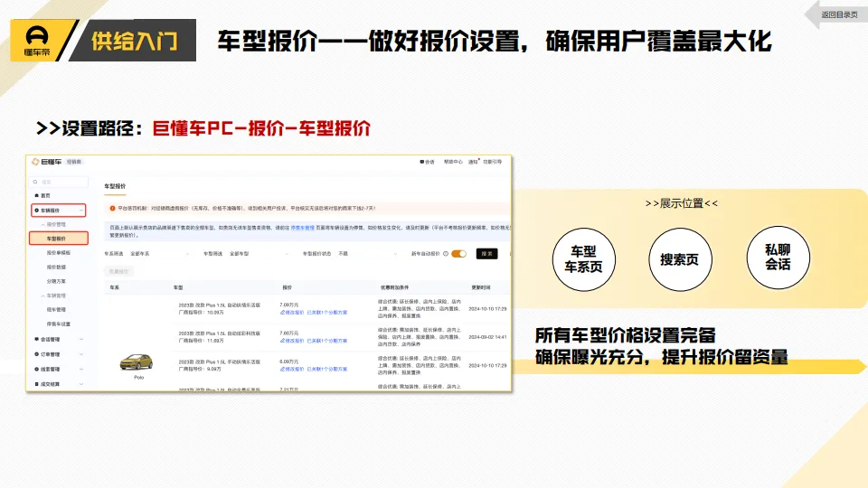Open the 车系筛选 全部车系 dropdown
Screen dimensions: 868x488
[x=160, y=254]
